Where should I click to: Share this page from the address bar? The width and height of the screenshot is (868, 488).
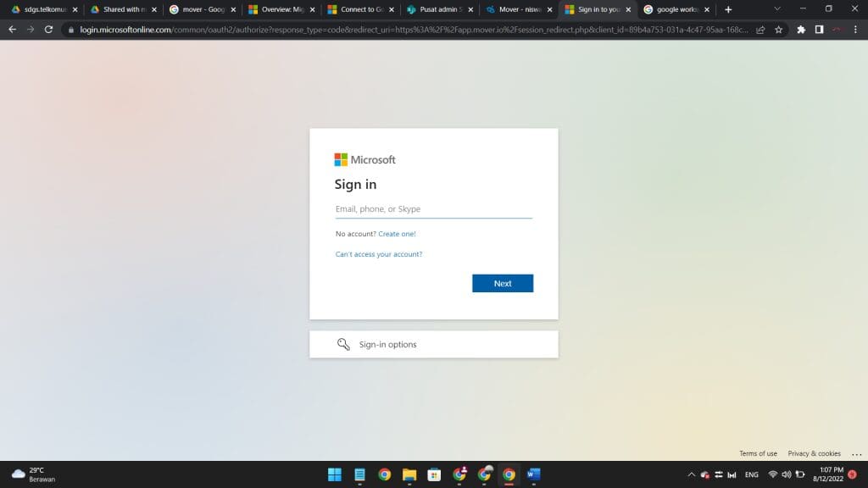point(760,30)
